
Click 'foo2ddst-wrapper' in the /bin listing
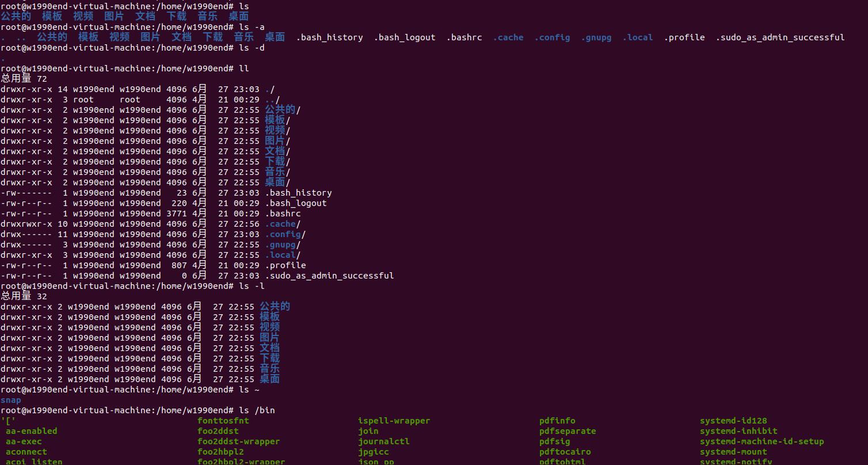click(x=239, y=441)
